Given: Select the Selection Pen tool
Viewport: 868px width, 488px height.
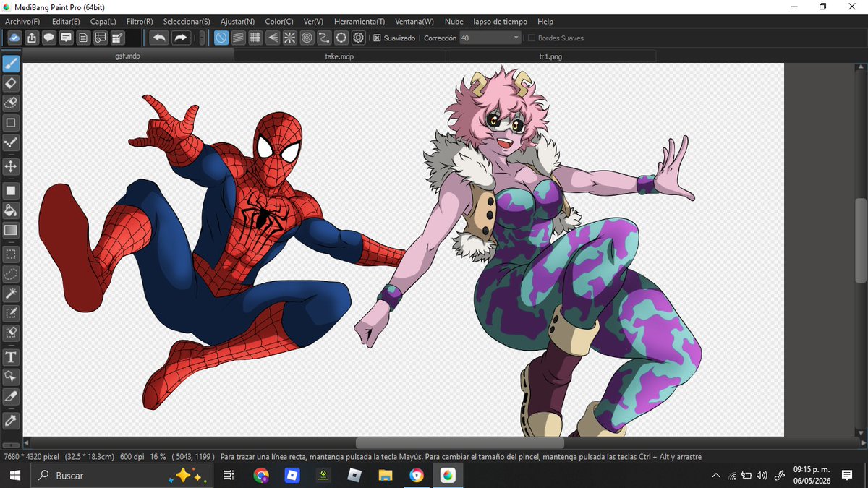Looking at the screenshot, I should pos(11,313).
